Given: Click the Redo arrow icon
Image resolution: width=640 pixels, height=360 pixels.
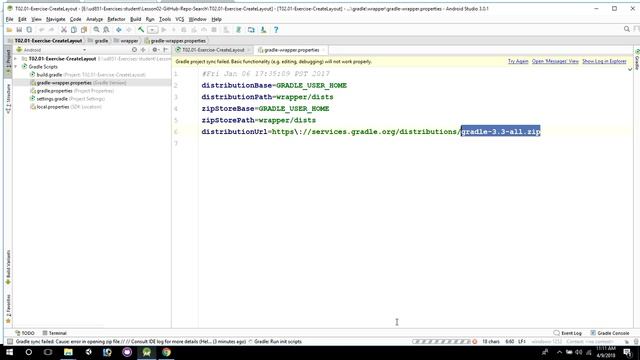Looking at the screenshot, I should tap(51, 30).
